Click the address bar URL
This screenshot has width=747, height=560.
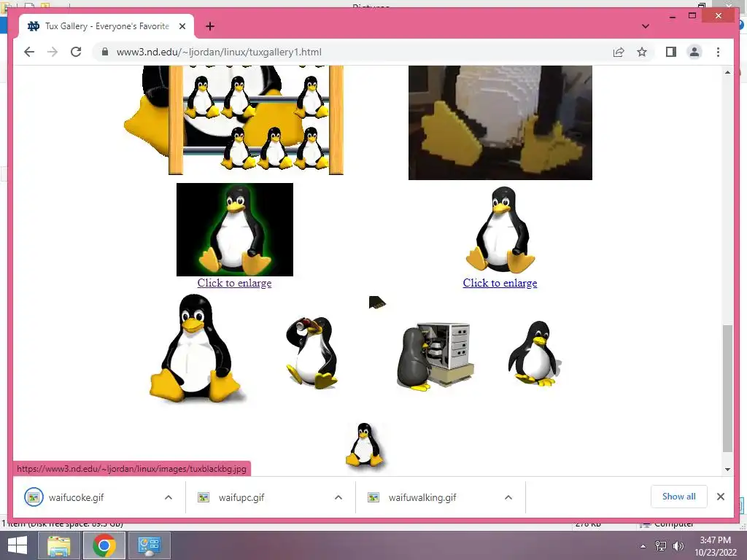pyautogui.click(x=219, y=52)
